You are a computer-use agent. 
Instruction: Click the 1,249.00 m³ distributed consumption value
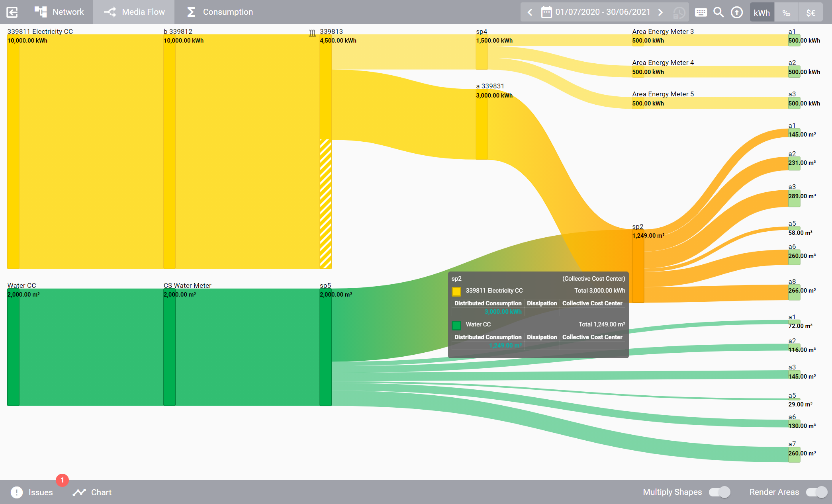[x=505, y=346]
